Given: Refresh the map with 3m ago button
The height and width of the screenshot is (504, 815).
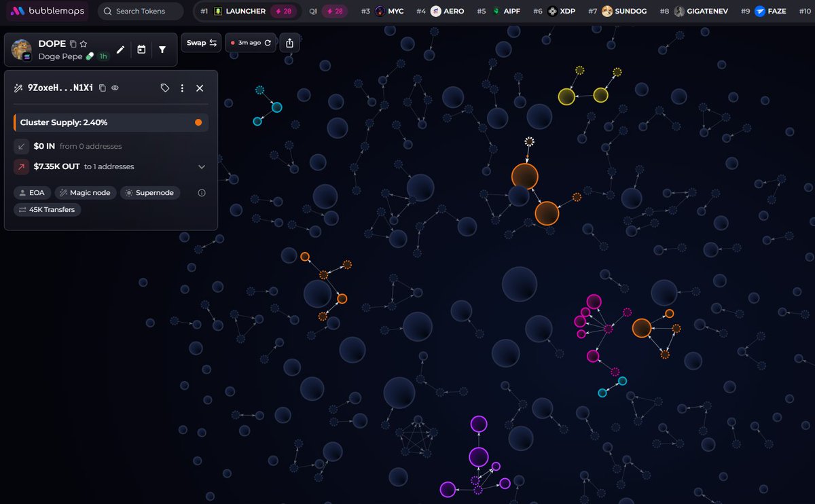Looking at the screenshot, I should (x=251, y=43).
